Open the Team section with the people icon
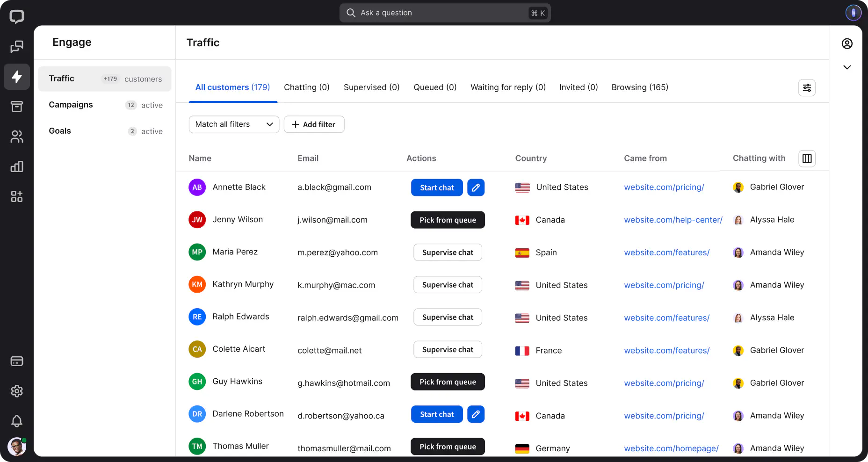868x462 pixels. click(17, 137)
